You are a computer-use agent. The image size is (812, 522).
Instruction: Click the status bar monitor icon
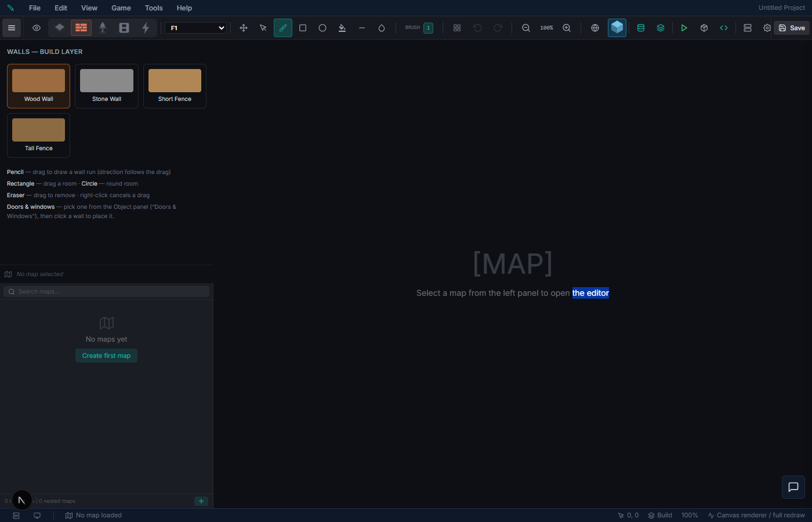37,515
